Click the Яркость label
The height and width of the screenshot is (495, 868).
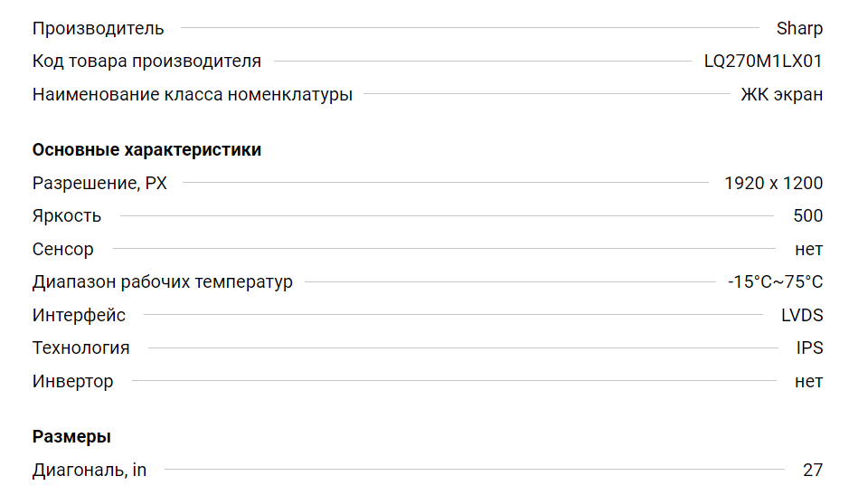tap(67, 216)
